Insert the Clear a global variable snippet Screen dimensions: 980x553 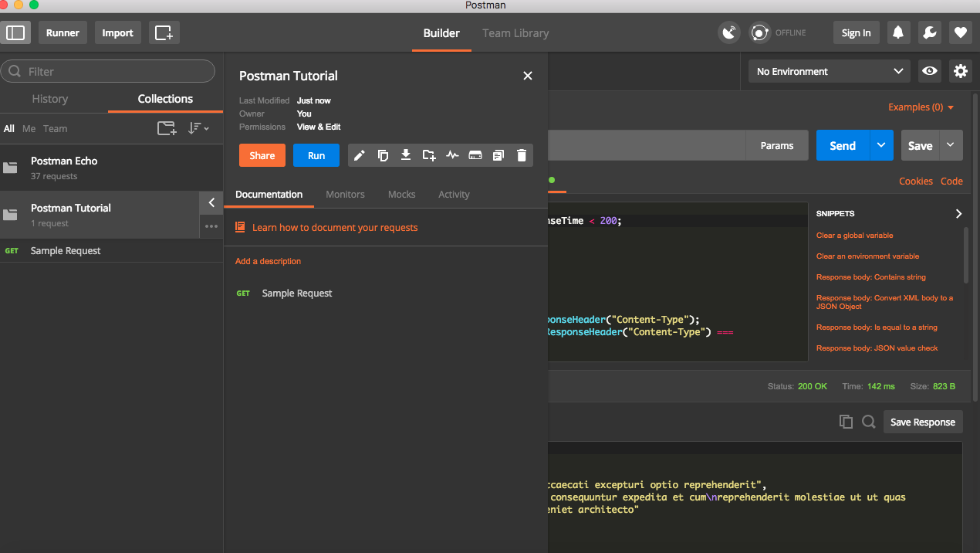(854, 235)
